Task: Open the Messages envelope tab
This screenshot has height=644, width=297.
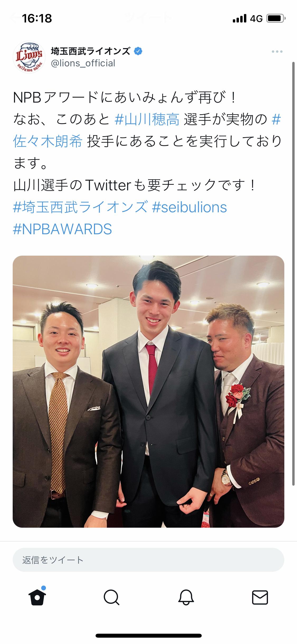Action: pos(260,597)
